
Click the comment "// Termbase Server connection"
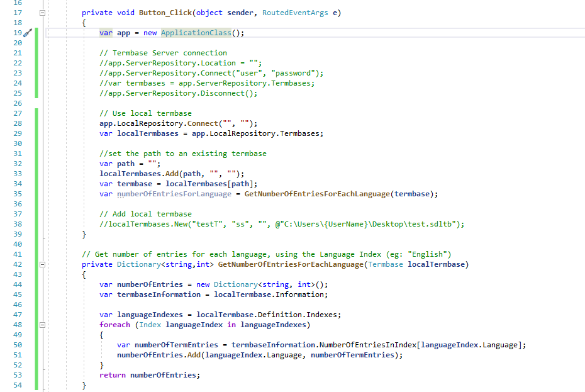163,53
